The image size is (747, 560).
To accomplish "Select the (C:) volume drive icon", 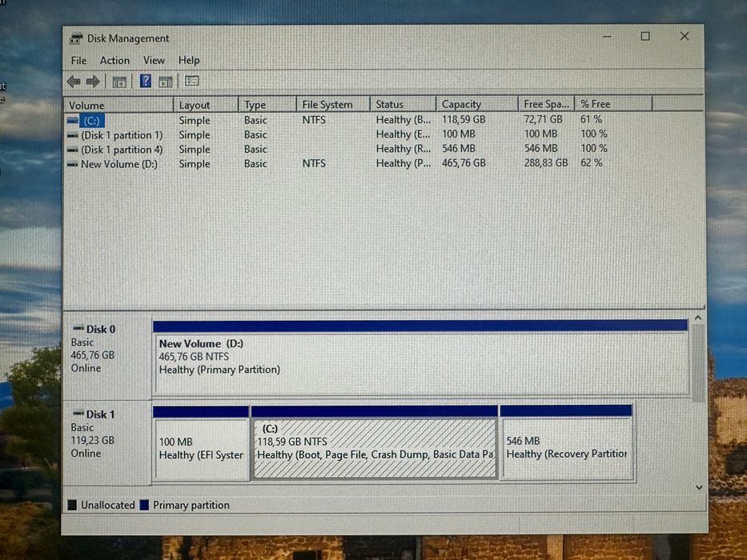I will 72,121.
